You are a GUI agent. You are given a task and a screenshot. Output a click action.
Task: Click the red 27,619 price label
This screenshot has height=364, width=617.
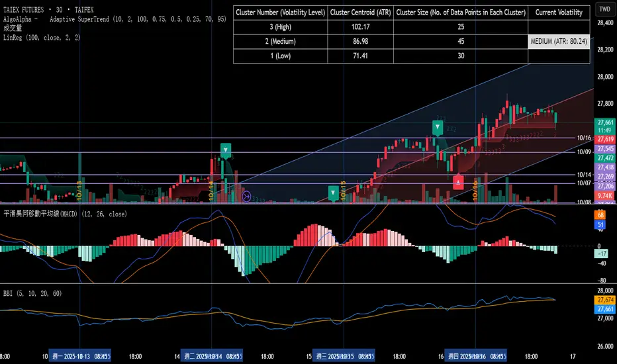604,140
